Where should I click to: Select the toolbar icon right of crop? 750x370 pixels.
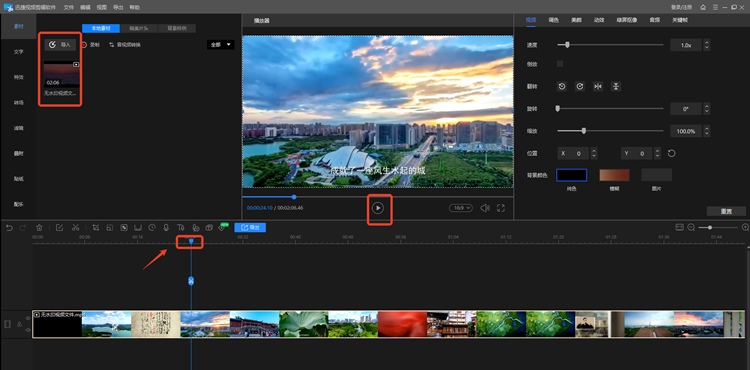(110, 228)
